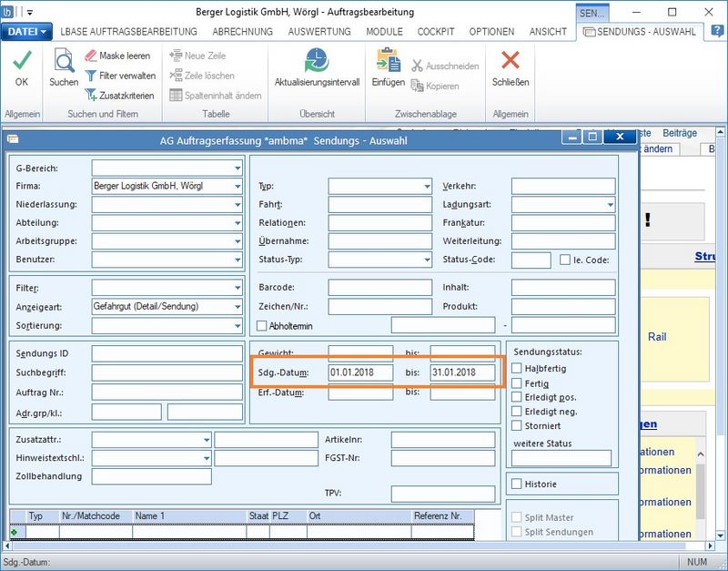The image size is (728, 571).
Task: Click the Maske leeren eraser icon
Action: [90, 56]
